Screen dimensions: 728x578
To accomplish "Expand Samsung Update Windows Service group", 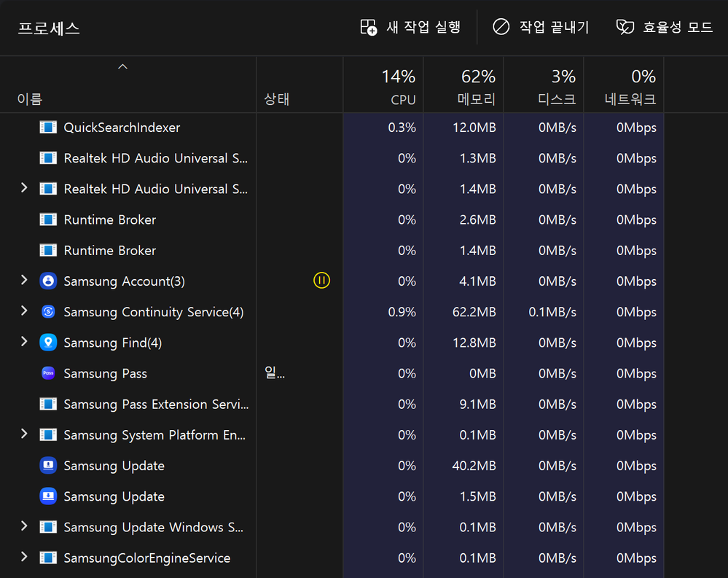I will (24, 526).
